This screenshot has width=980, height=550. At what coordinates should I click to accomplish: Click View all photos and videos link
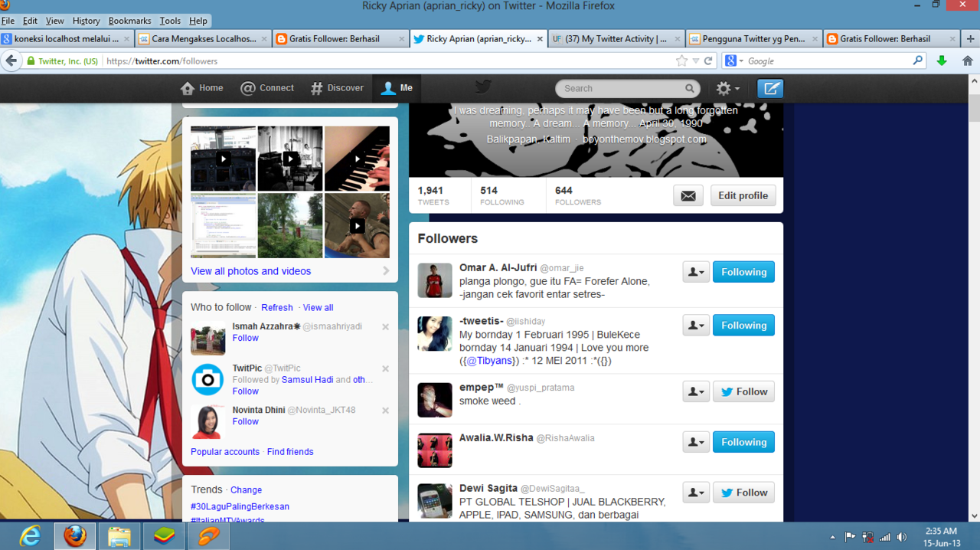click(x=251, y=271)
